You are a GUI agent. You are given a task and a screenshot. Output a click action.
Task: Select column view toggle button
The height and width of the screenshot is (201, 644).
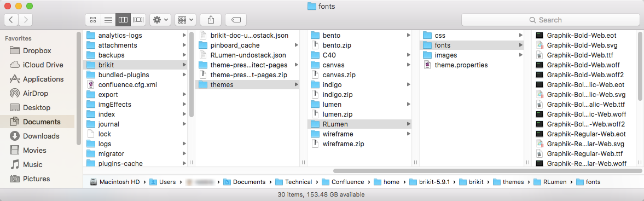click(x=123, y=20)
